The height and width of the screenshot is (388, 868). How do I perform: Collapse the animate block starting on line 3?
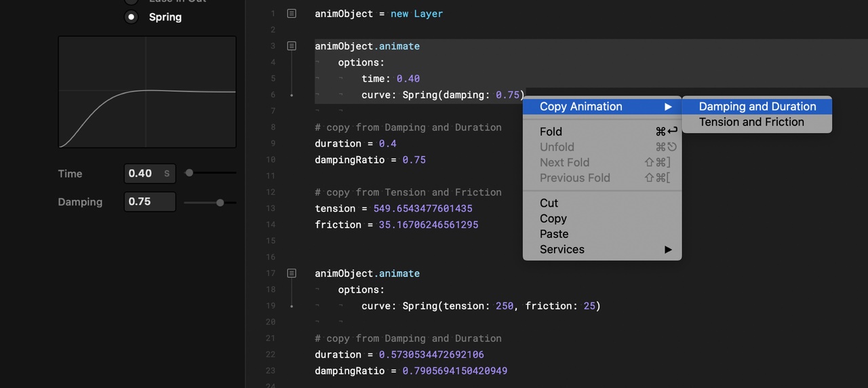pos(292,46)
